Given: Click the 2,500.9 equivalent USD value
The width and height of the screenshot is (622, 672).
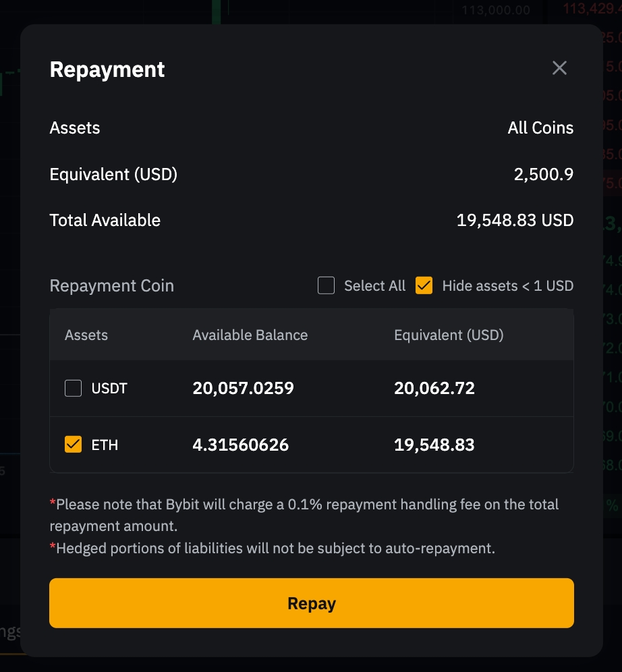Looking at the screenshot, I should click(543, 175).
